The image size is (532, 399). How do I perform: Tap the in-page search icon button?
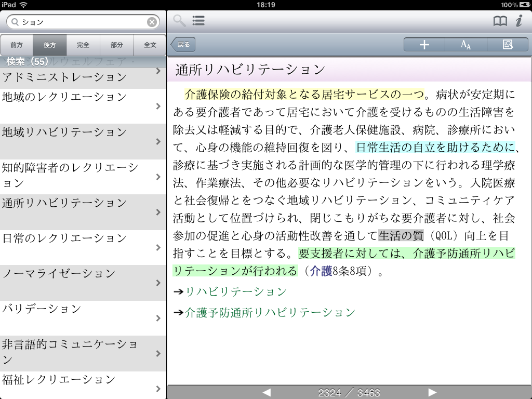508,45
